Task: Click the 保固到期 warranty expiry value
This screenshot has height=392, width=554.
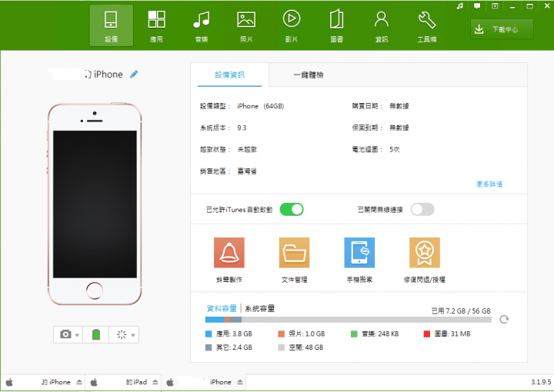Action: (399, 128)
